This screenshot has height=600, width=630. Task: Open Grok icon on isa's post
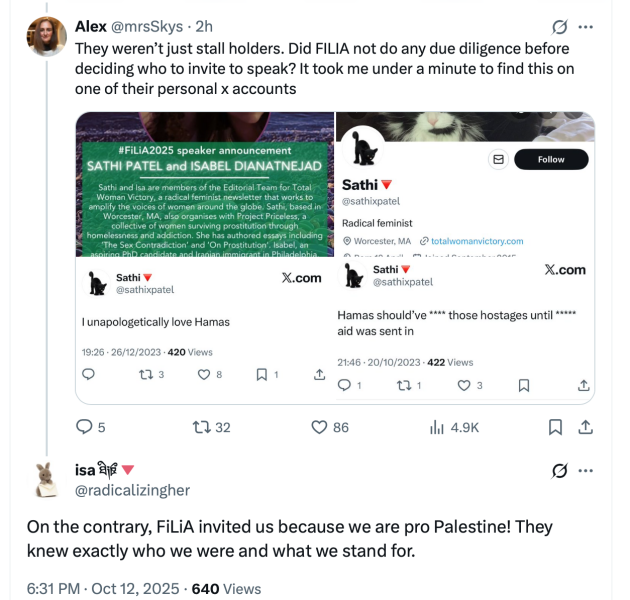tap(560, 470)
